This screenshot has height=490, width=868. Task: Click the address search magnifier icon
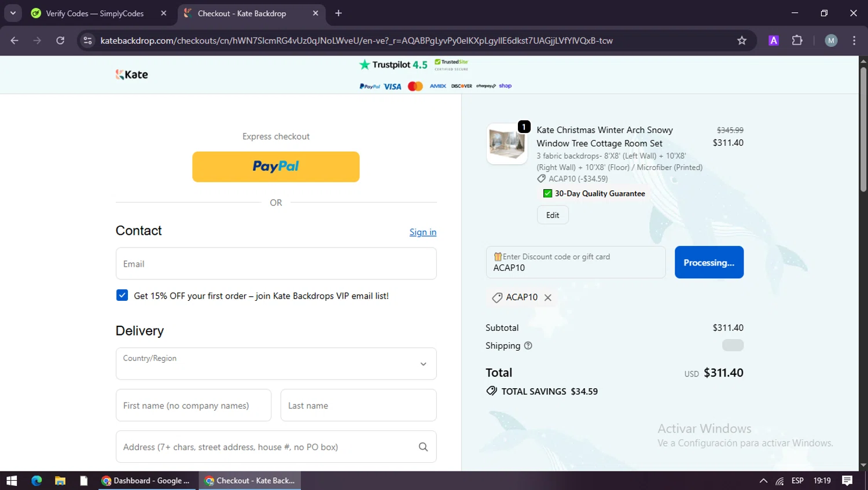point(423,447)
